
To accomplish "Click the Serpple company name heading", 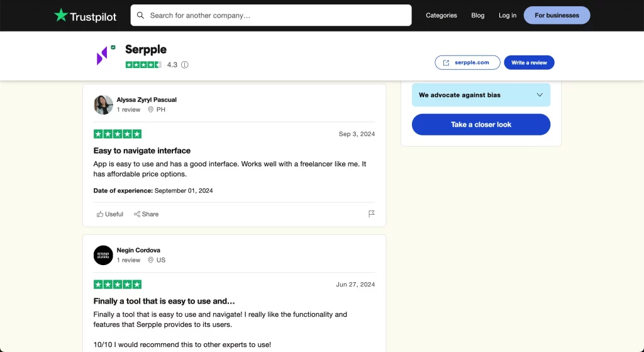I will click(x=146, y=49).
